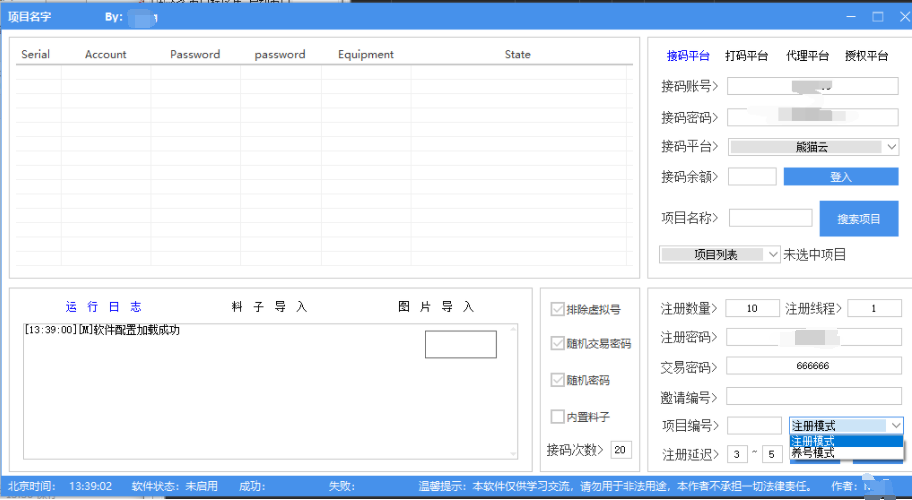This screenshot has width=912, height=500.
Task: Click the 未选中项目 label
Action: click(814, 255)
